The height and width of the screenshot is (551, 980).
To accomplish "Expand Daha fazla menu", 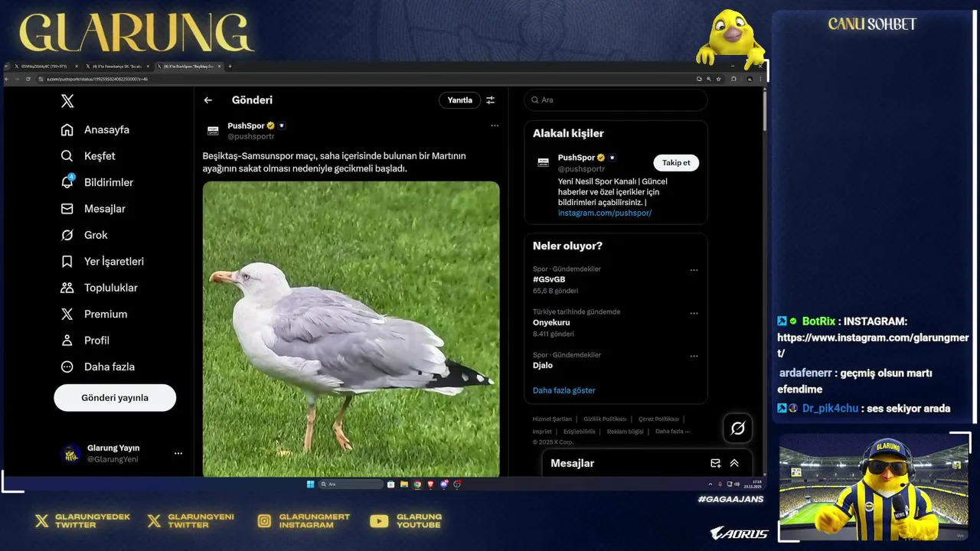I will (x=97, y=367).
